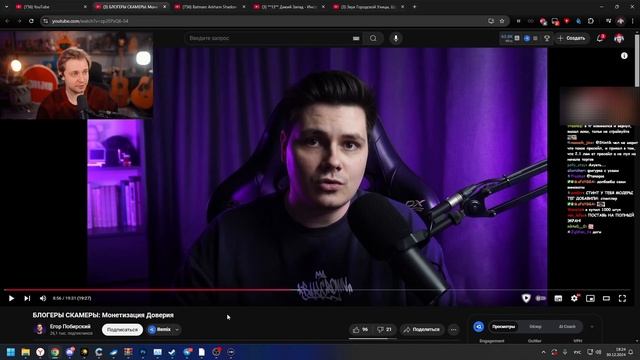Switch to miniplayer mode
Viewport: 640px width, 360px height.
(x=590, y=298)
